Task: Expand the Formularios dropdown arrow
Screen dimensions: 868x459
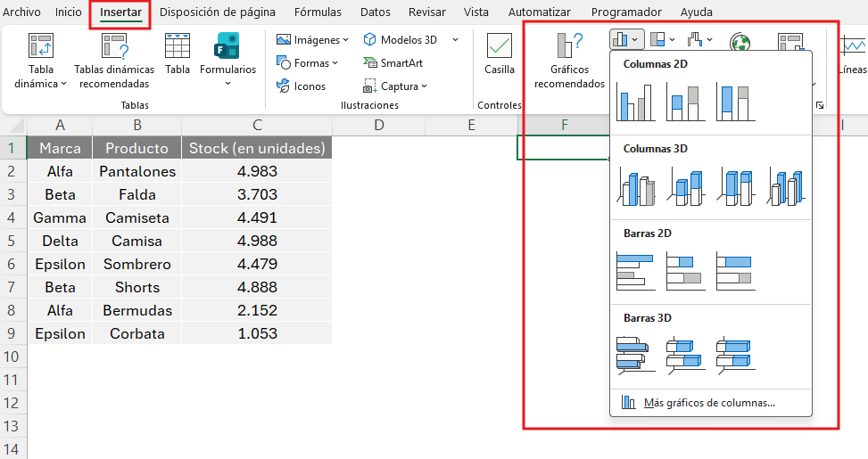Action: (x=227, y=84)
